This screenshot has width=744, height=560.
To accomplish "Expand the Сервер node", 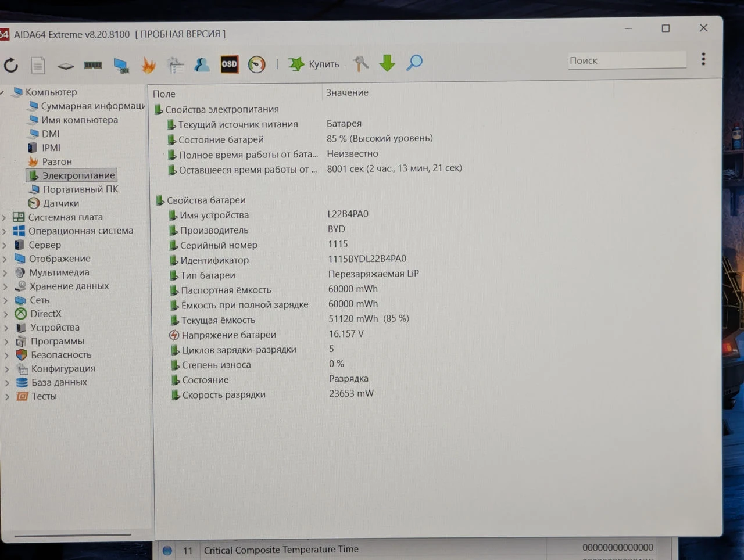I will click(5, 245).
